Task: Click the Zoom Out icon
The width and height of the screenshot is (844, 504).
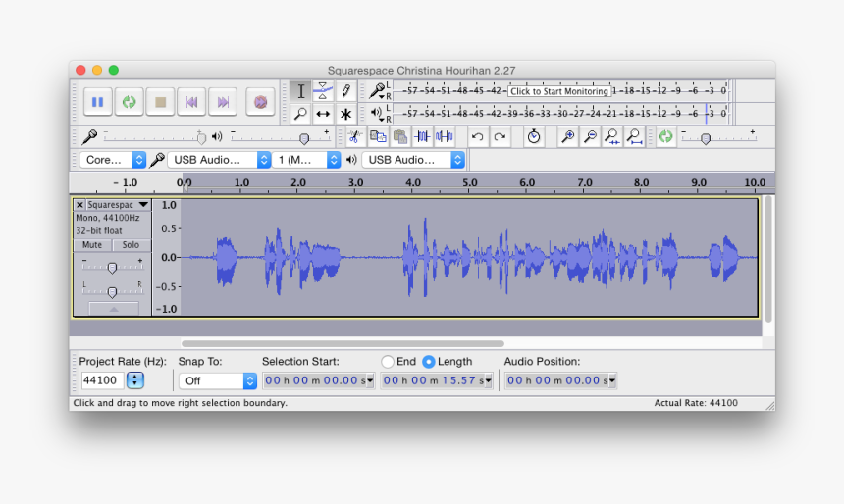Action: tap(590, 136)
